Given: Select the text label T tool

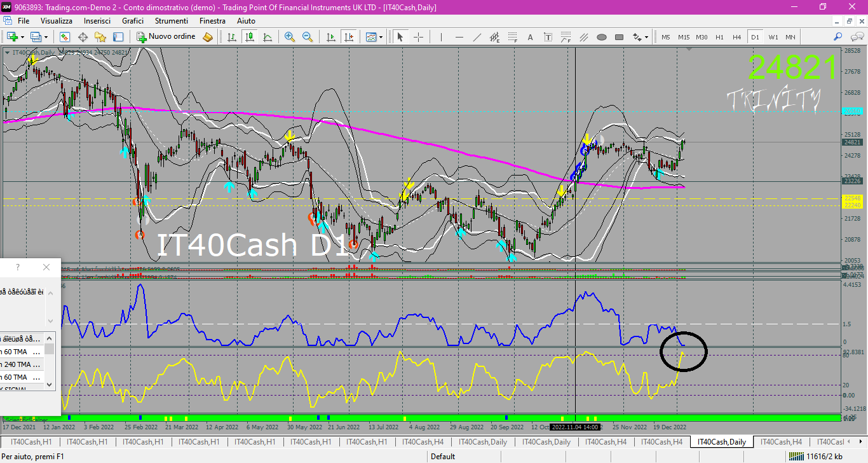Looking at the screenshot, I should 548,37.
